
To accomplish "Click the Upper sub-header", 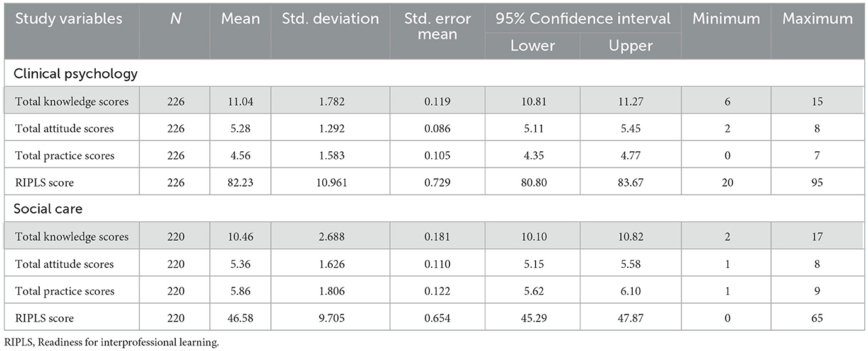I will (630, 46).
